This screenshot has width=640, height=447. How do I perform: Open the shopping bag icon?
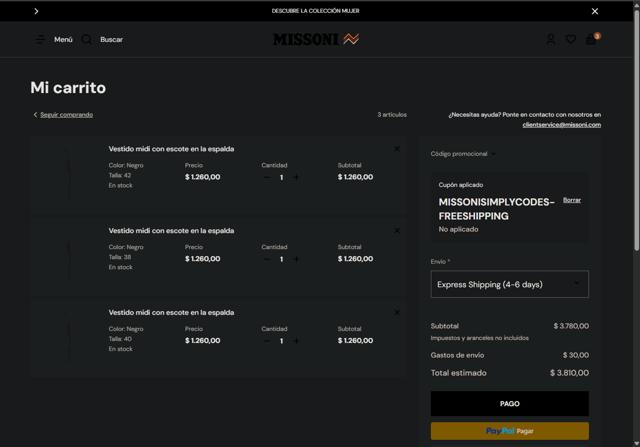click(x=591, y=39)
